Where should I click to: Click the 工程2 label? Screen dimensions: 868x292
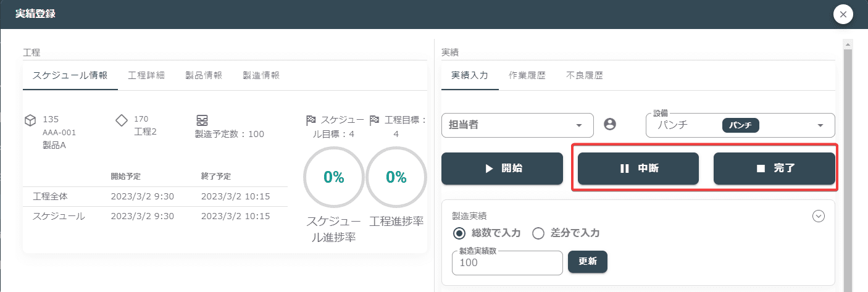[x=146, y=132]
